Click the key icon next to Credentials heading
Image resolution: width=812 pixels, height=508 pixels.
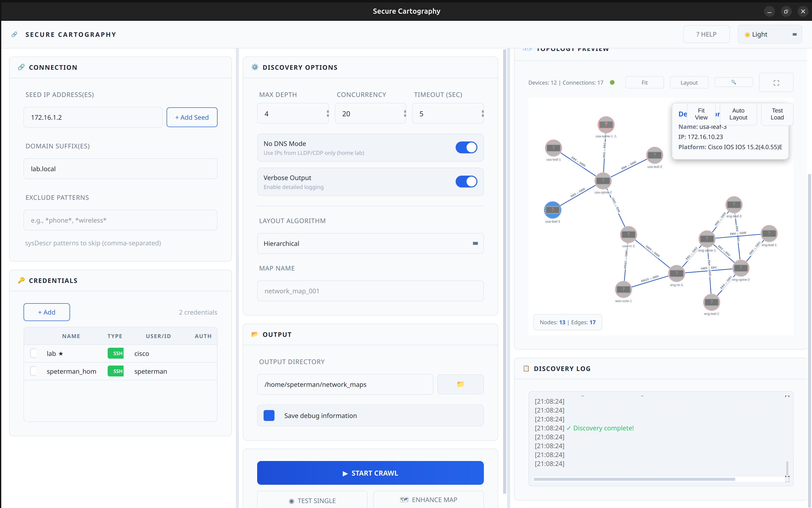click(21, 280)
